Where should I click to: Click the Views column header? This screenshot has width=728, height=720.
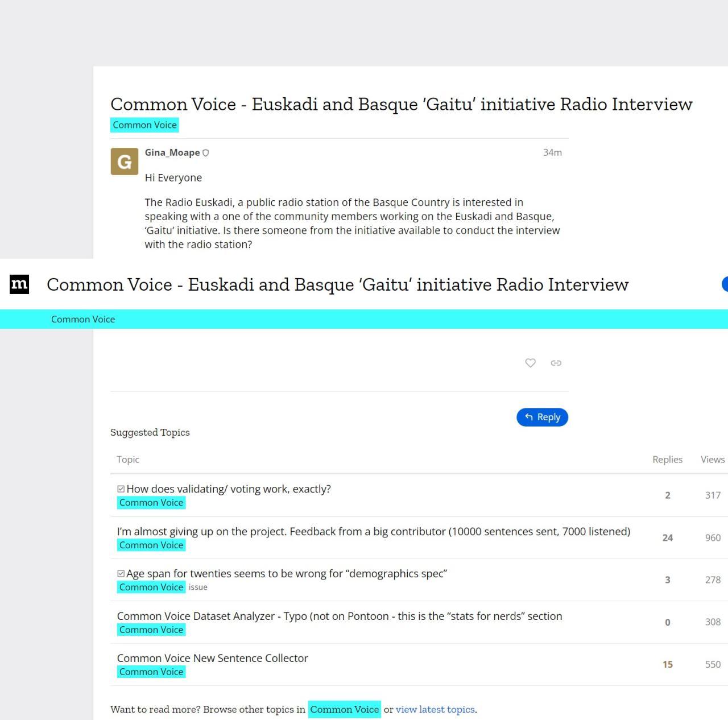[713, 460]
